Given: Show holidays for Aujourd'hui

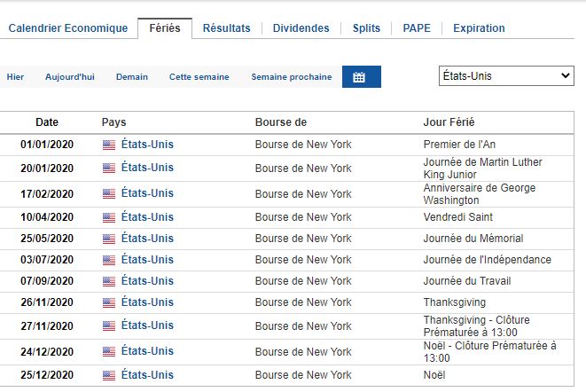Looking at the screenshot, I should tap(69, 77).
